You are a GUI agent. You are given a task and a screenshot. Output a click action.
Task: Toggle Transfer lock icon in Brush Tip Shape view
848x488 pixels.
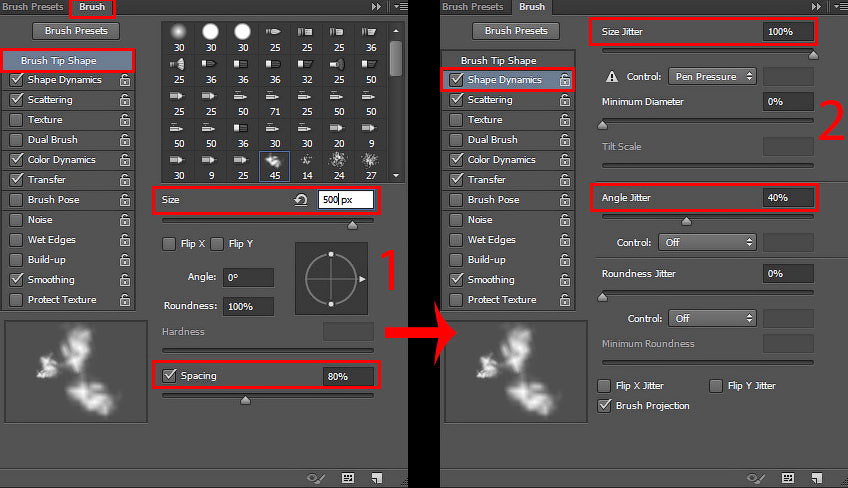pos(125,180)
